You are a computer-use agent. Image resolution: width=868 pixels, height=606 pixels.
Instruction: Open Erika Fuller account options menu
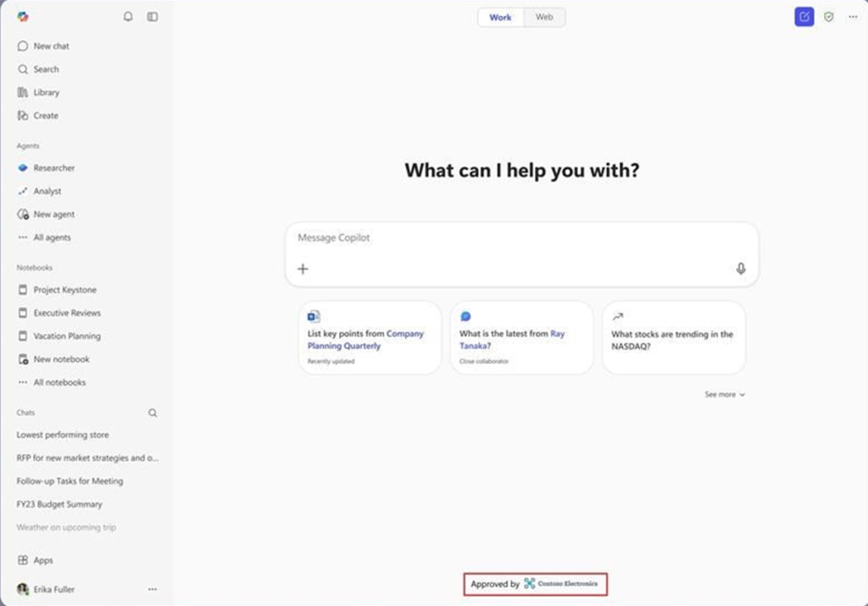153,589
